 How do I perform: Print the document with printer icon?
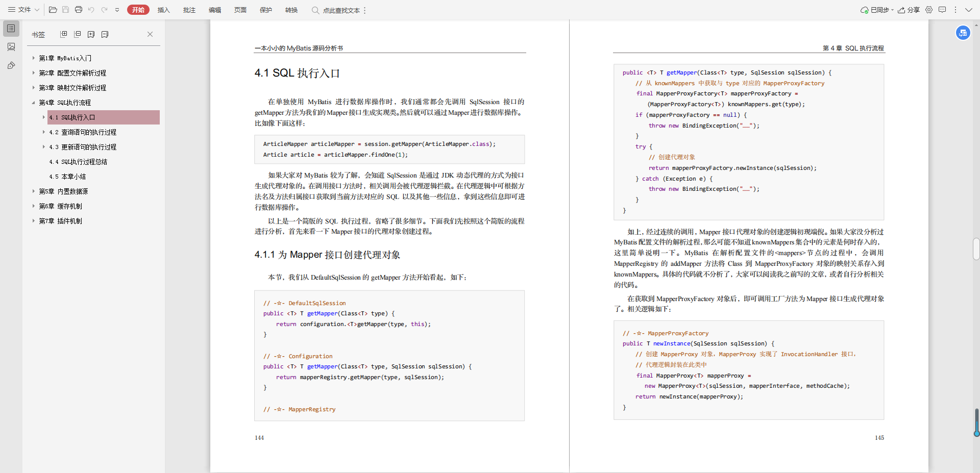pos(79,10)
